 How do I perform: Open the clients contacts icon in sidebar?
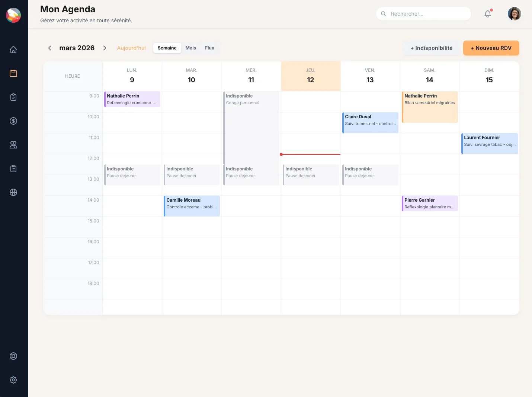tap(13, 145)
